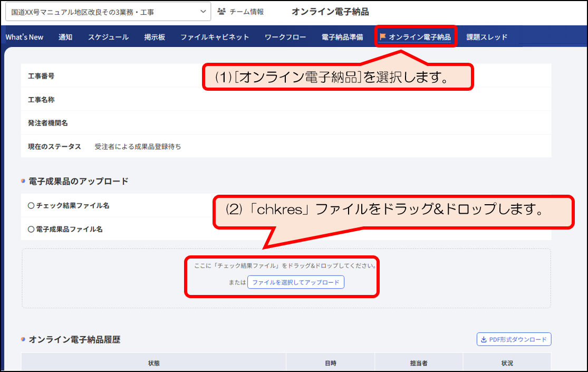Click the チーム情報 people icon
Image resolution: width=588 pixels, height=372 pixels.
coord(221,12)
